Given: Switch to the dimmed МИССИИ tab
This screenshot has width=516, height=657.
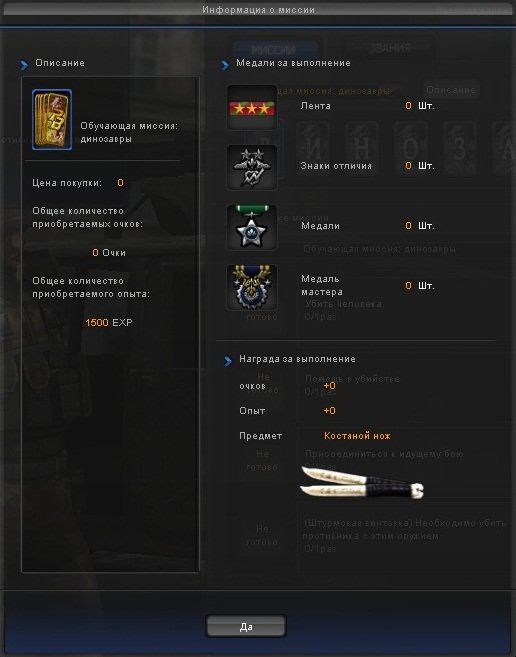Looking at the screenshot, I should (274, 49).
